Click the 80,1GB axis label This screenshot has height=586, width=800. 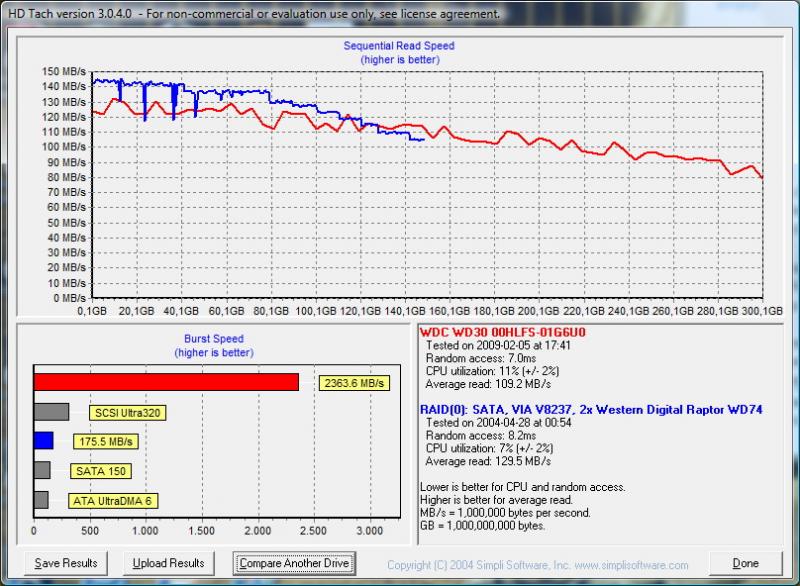click(x=271, y=311)
